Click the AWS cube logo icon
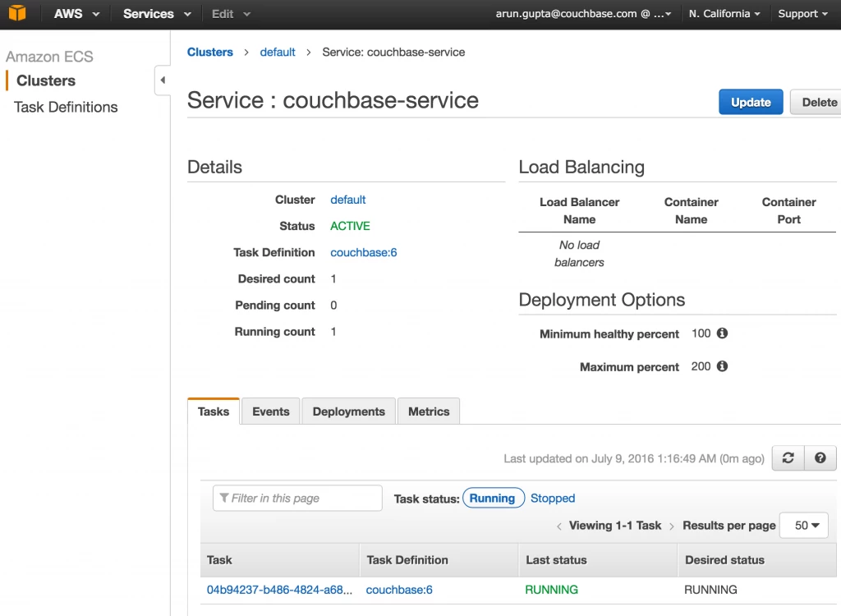The height and width of the screenshot is (616, 841). click(x=17, y=13)
